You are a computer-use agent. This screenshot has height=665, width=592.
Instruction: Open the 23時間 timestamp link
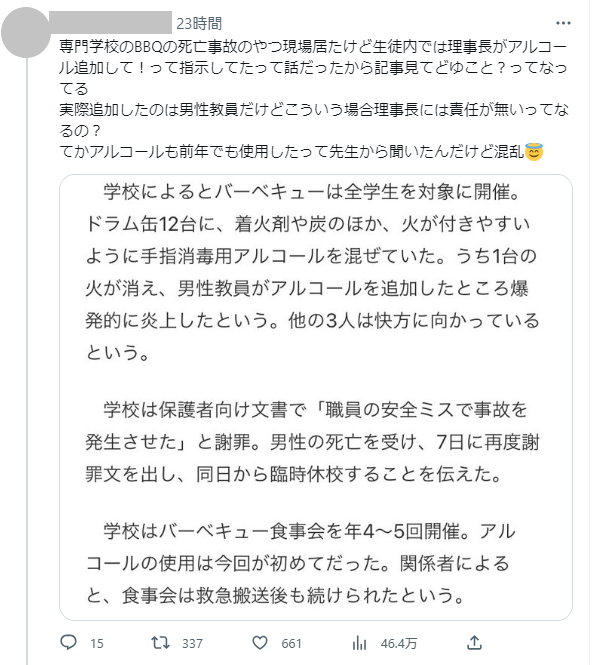(199, 23)
